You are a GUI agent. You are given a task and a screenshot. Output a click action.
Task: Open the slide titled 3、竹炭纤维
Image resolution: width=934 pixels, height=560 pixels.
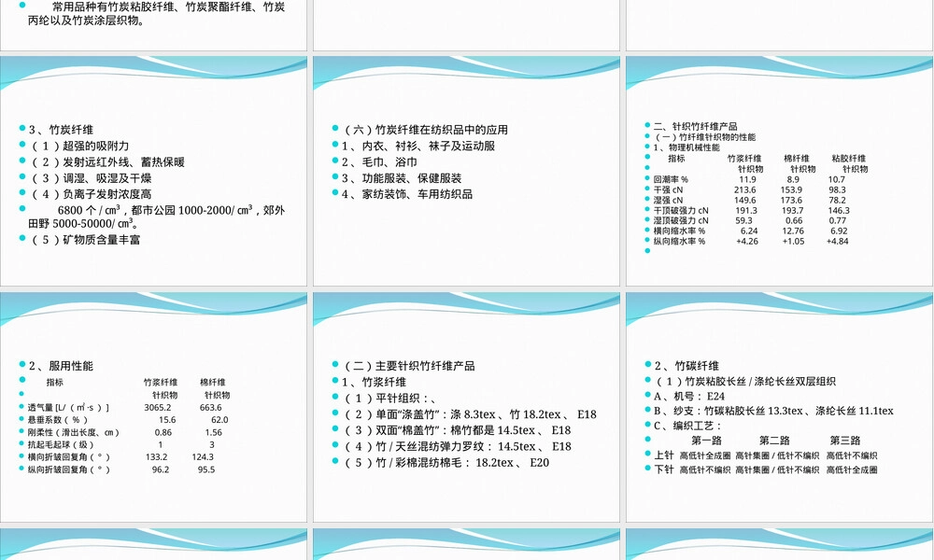tap(153, 171)
